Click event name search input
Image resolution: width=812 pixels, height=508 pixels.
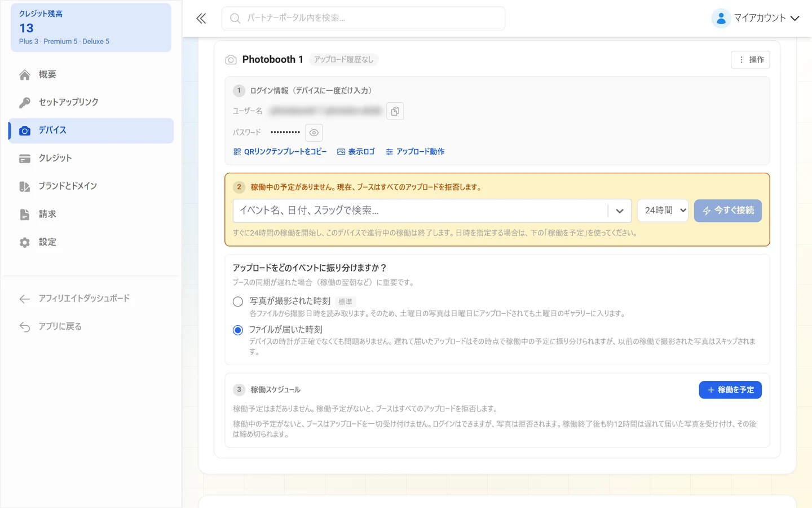coord(420,211)
